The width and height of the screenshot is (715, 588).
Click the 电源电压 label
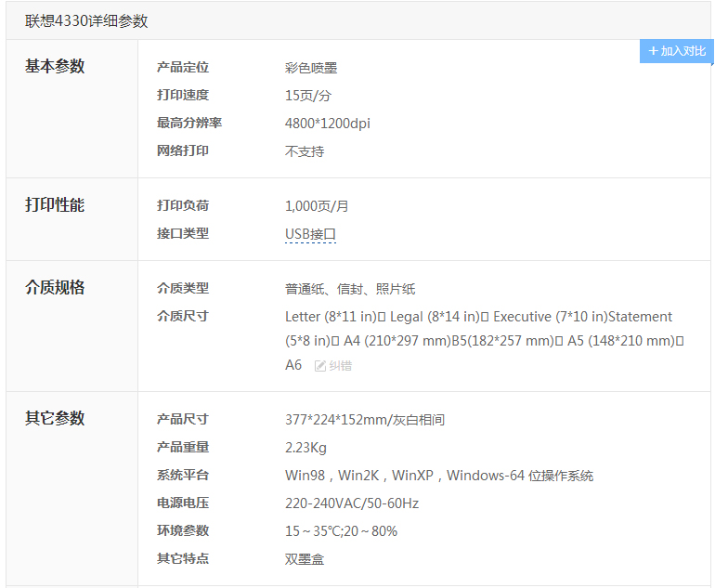pyautogui.click(x=183, y=503)
